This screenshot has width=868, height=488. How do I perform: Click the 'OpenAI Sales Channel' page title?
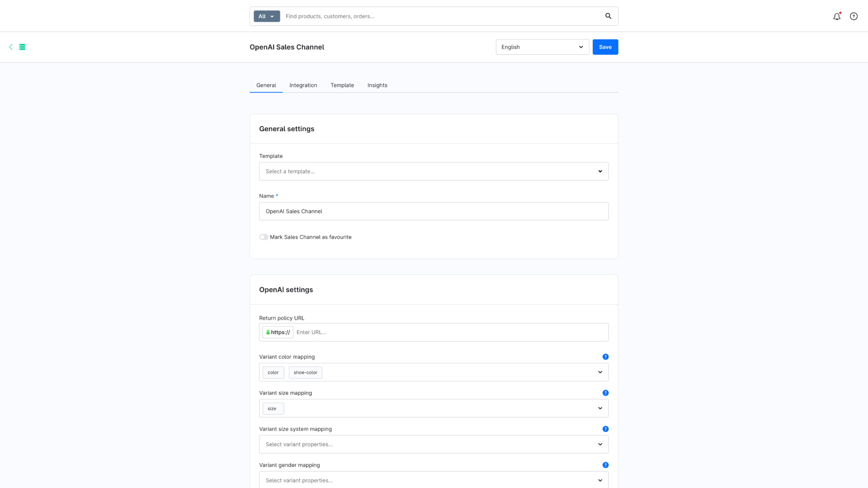(287, 47)
